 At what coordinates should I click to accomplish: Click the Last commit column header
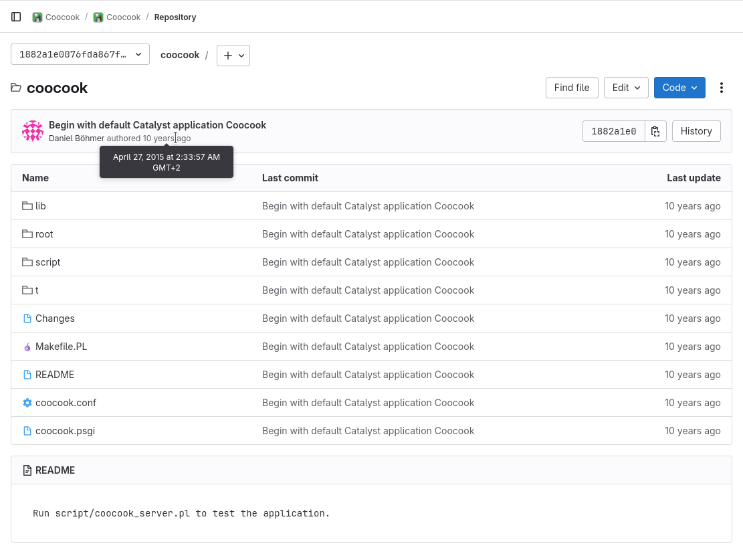coord(290,178)
